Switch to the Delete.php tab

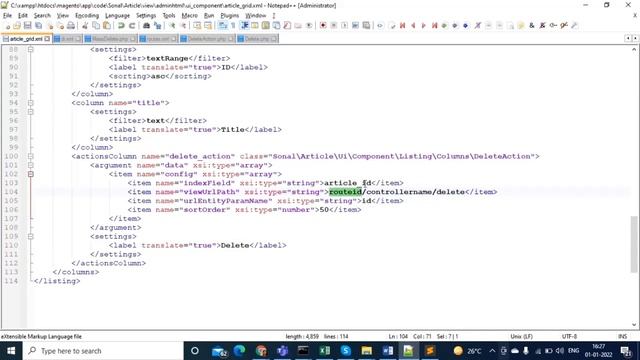pos(257,39)
